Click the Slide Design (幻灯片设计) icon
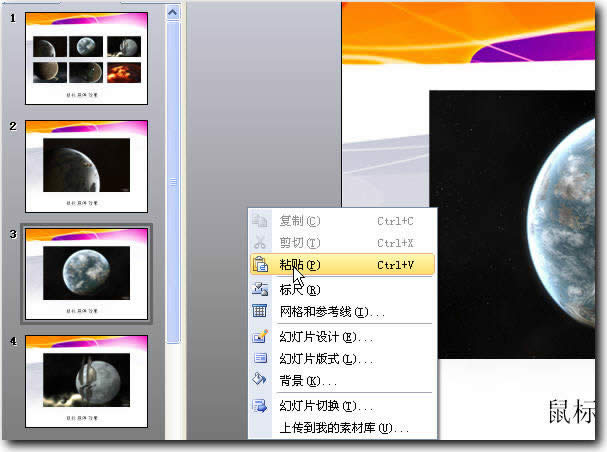The height and width of the screenshot is (452, 607). coord(260,337)
